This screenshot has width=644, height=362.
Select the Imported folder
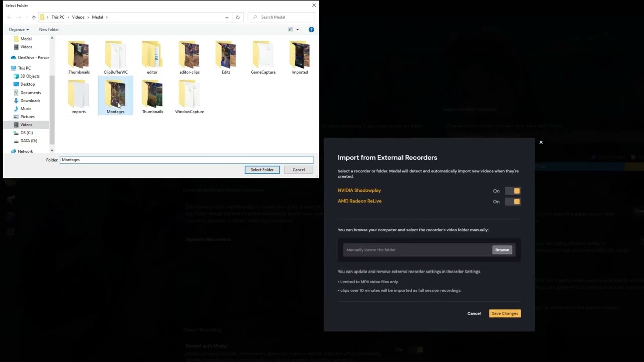(300, 58)
